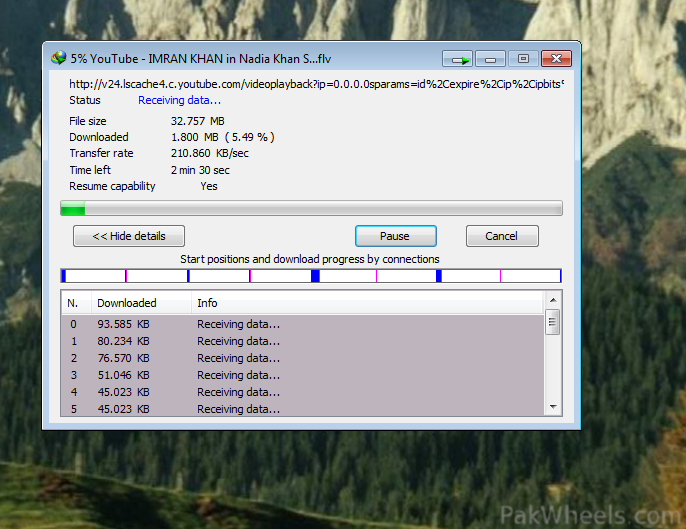
Task: Cancel the download
Action: pyautogui.click(x=502, y=236)
